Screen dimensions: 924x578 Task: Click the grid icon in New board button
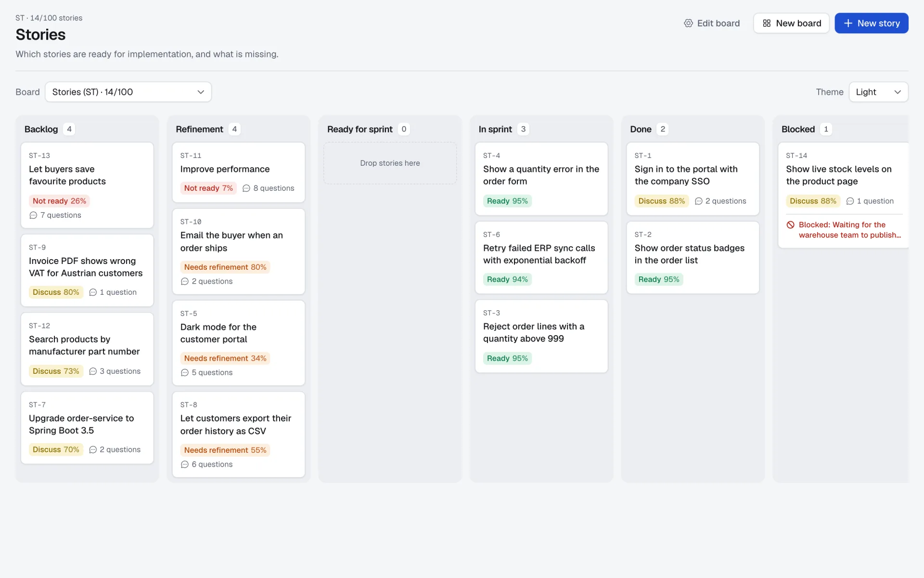tap(767, 23)
